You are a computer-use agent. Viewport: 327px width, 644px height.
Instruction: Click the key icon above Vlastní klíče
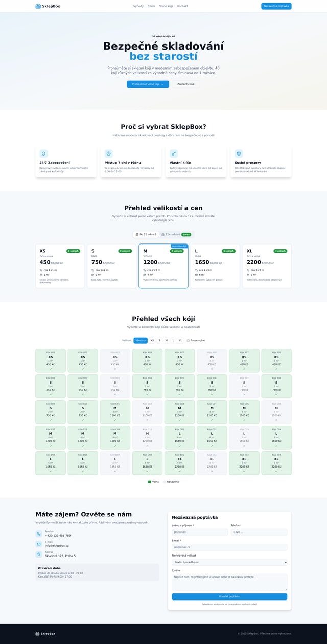pos(174,153)
